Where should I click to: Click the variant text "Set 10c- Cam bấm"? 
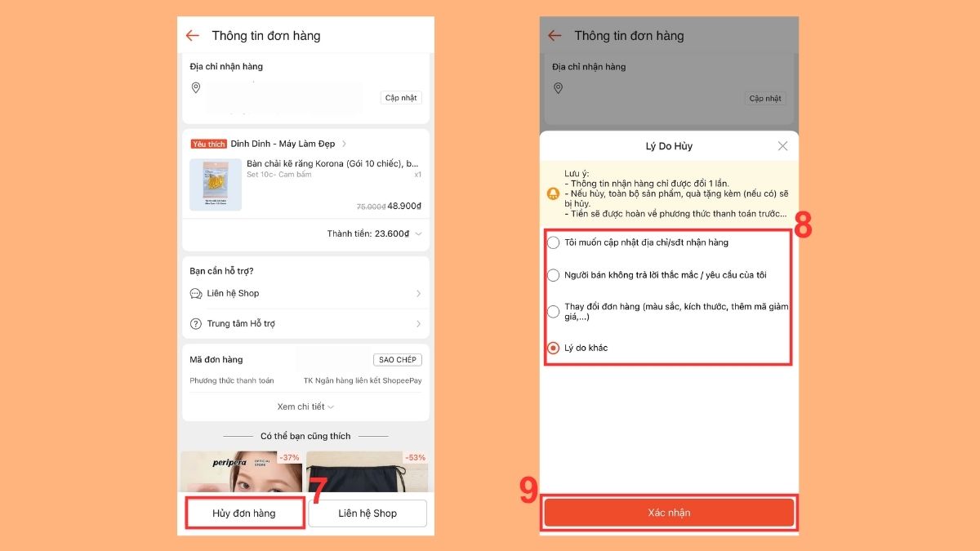[278, 175]
